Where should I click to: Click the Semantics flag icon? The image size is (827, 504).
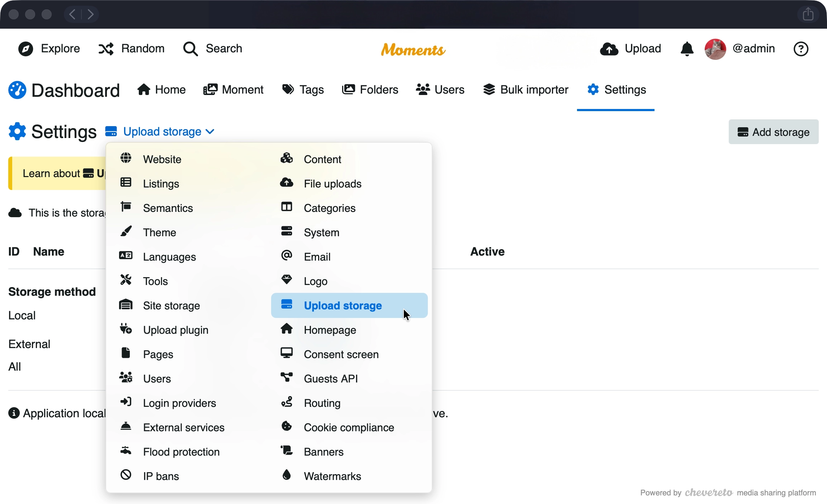tap(126, 207)
